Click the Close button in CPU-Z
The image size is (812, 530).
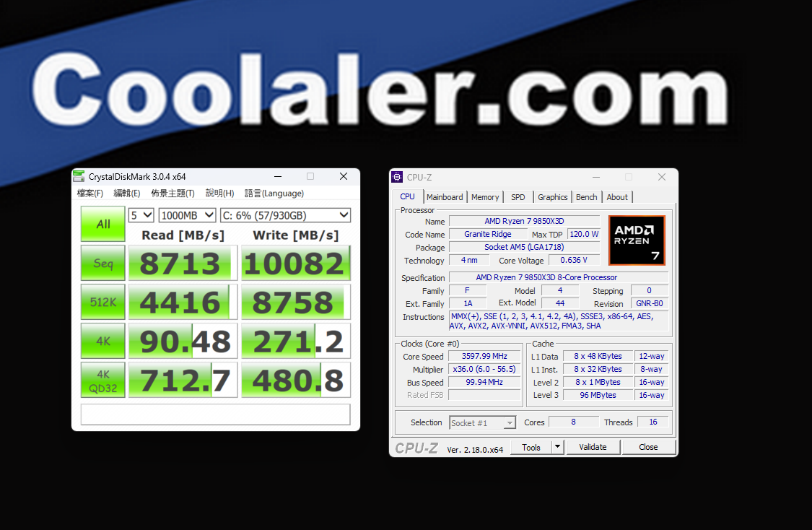pyautogui.click(x=648, y=447)
